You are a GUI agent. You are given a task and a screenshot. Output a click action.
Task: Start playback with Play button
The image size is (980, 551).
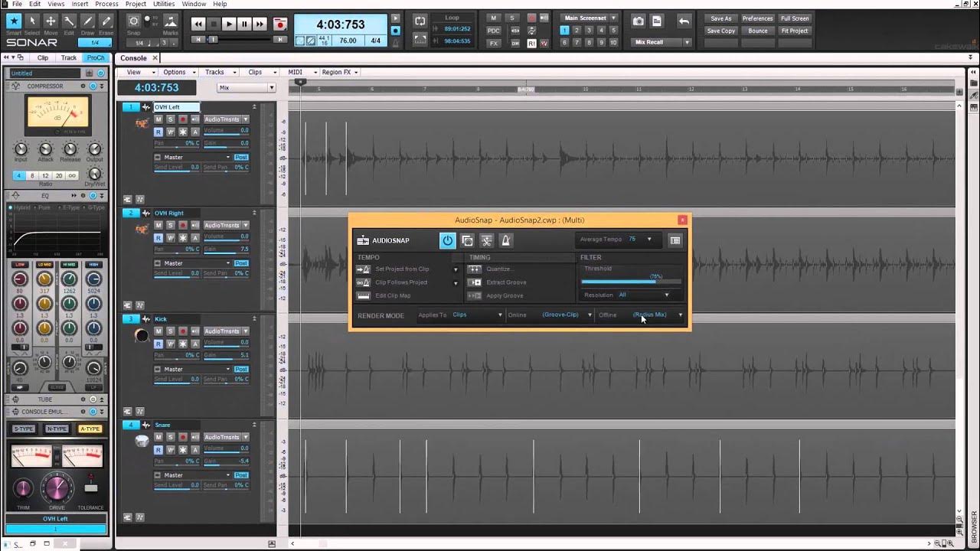[229, 24]
